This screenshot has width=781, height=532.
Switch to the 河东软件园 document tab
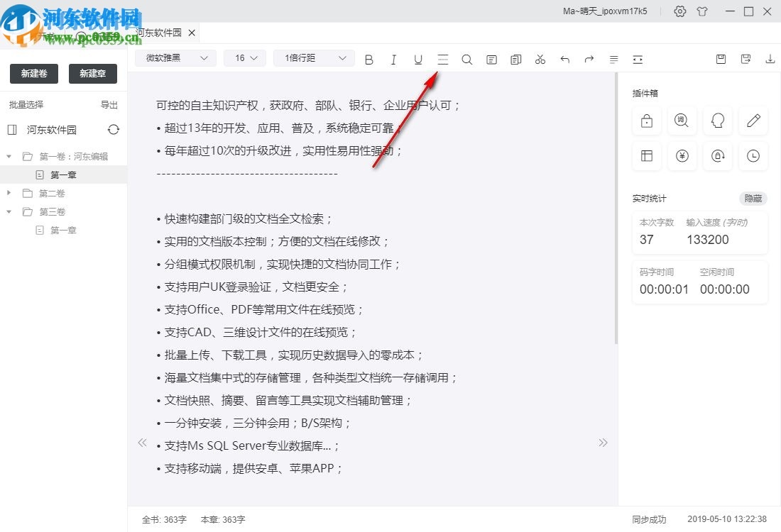point(158,32)
